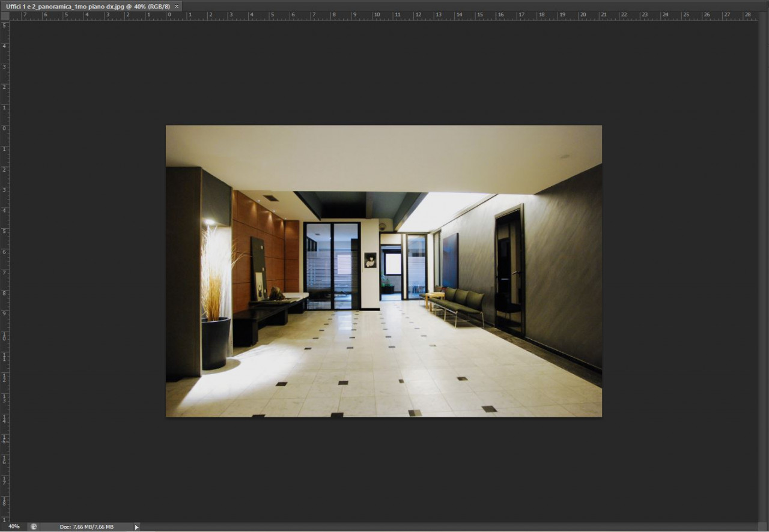This screenshot has width=769, height=532.
Task: Click the 28 mark on horizontal ruler
Action: [747, 16]
